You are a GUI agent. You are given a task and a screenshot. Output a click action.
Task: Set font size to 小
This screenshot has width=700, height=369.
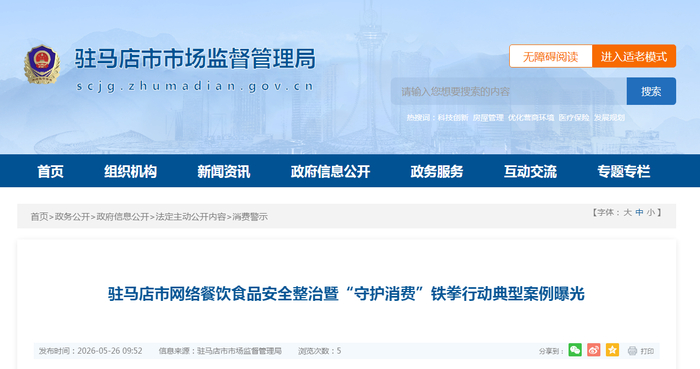point(651,212)
